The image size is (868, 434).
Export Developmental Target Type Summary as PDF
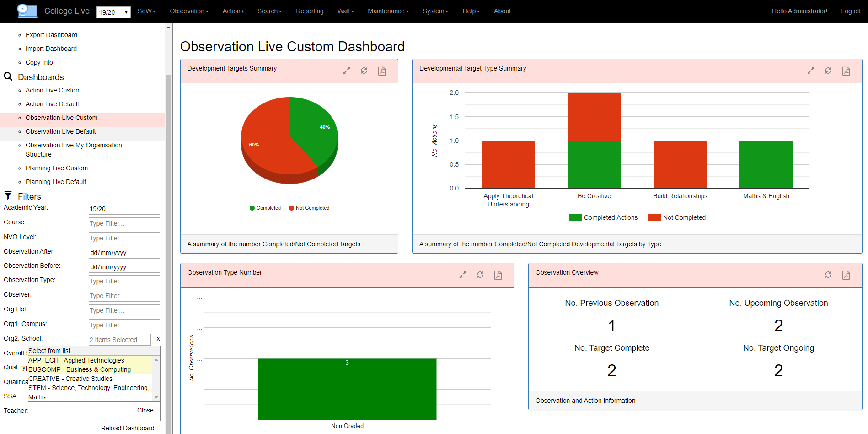(846, 71)
